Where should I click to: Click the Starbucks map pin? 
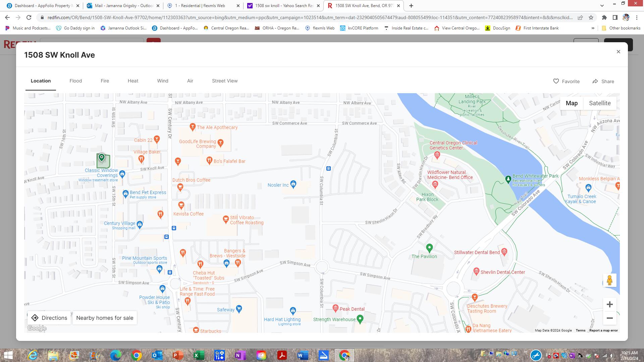click(196, 330)
